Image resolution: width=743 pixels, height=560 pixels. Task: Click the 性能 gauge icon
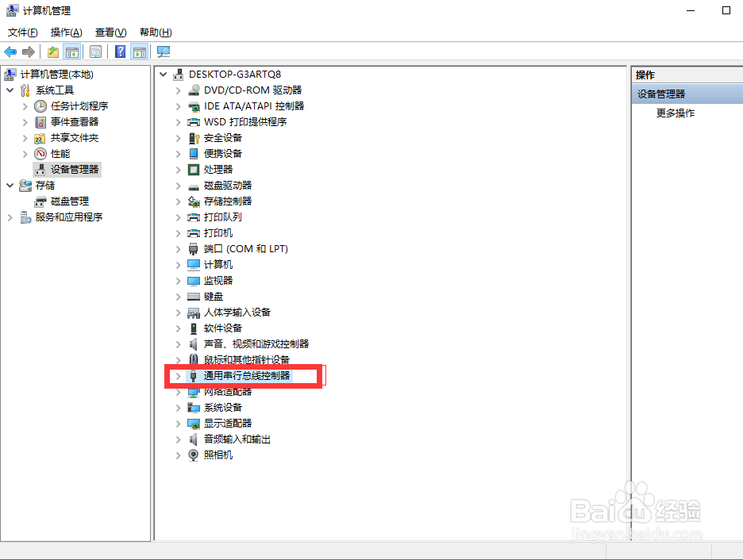(x=40, y=154)
